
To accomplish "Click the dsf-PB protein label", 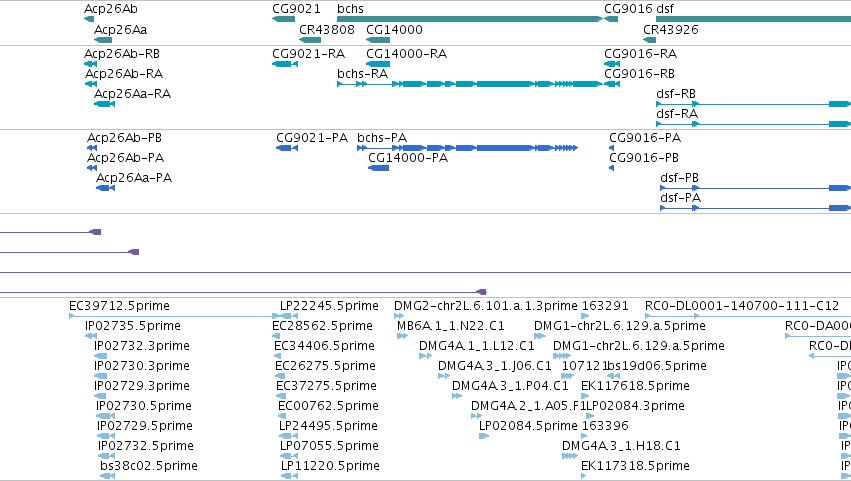I will pyautogui.click(x=679, y=178).
